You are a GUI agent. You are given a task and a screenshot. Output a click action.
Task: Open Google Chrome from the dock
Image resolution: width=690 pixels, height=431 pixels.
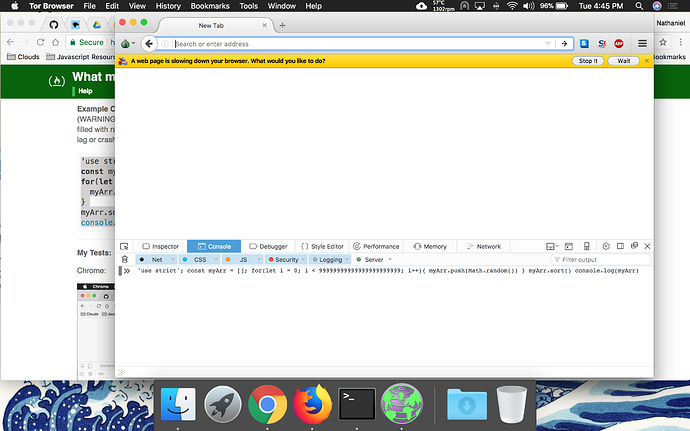pyautogui.click(x=267, y=404)
